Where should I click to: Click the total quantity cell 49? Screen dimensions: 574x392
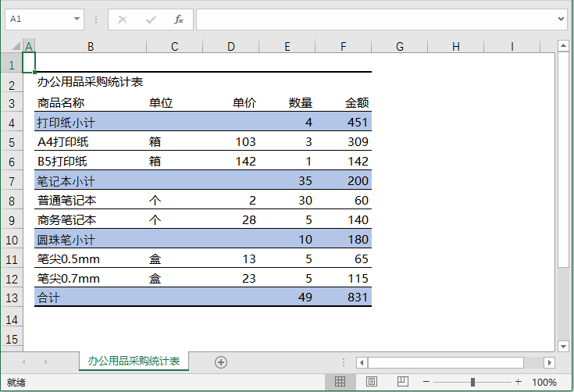[287, 298]
